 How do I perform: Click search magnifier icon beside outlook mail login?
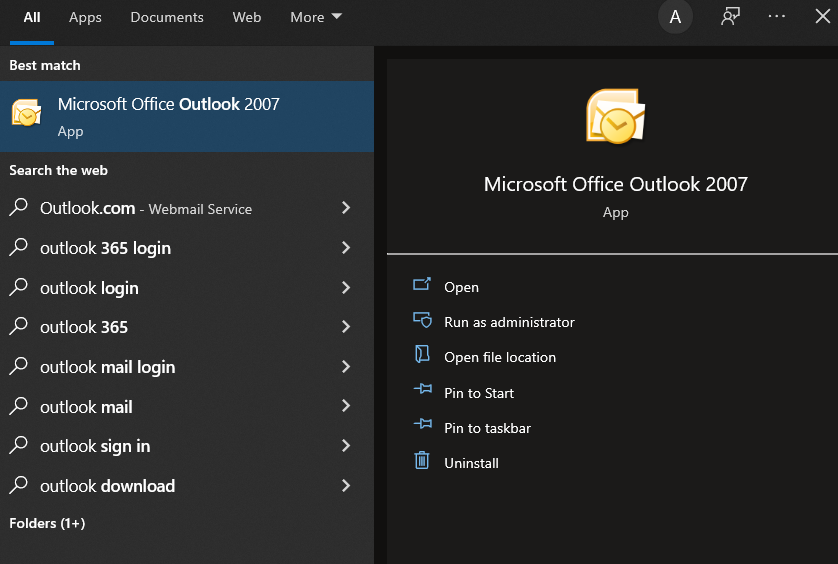pos(18,366)
